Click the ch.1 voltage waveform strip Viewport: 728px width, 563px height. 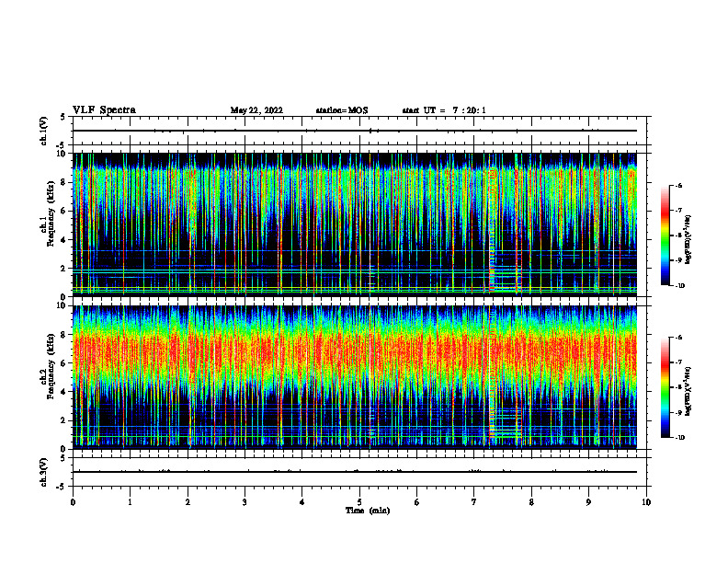coord(354,131)
